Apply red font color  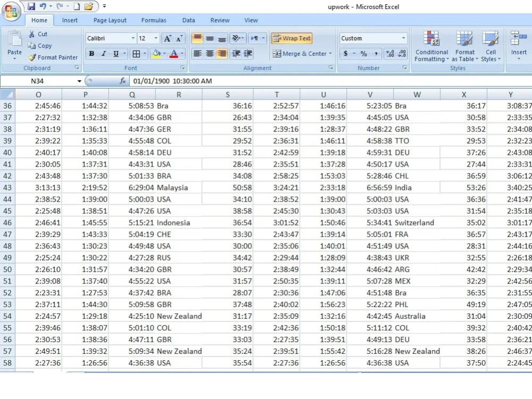point(174,54)
